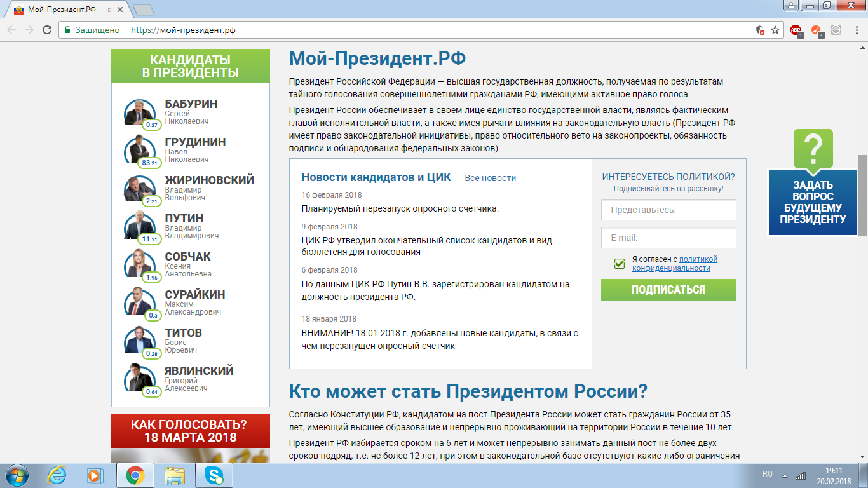Click the ЗАДАТЬ ВОПРОС БУДУЩЕМУ ПРЕЗИДЕНТУ banner
Image resolution: width=868 pixels, height=488 pixels.
(x=813, y=202)
